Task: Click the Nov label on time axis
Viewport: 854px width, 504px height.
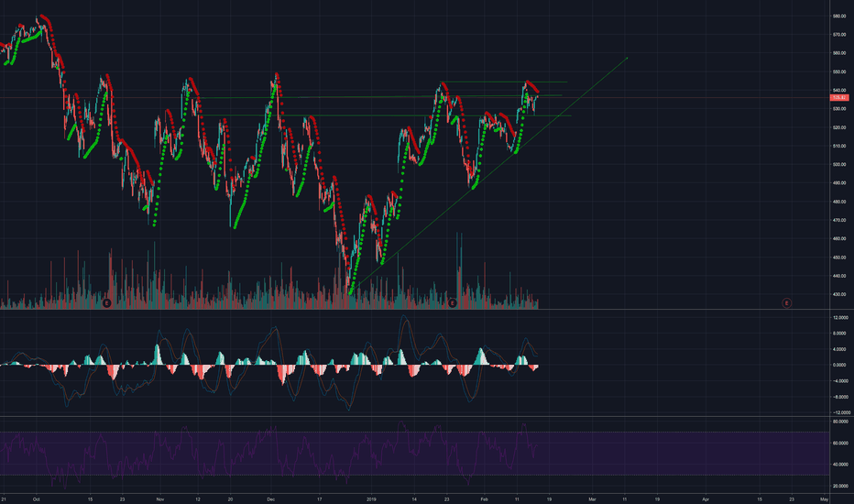Action: point(160,499)
